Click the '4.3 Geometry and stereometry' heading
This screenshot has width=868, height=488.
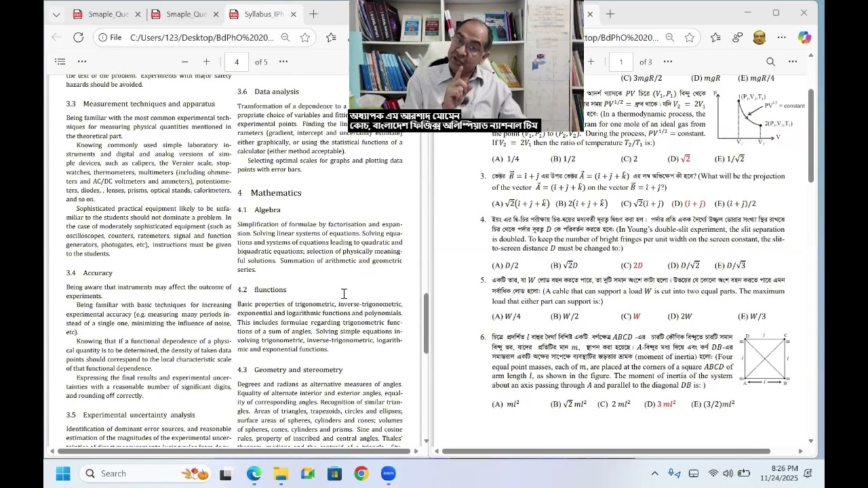[x=290, y=370]
